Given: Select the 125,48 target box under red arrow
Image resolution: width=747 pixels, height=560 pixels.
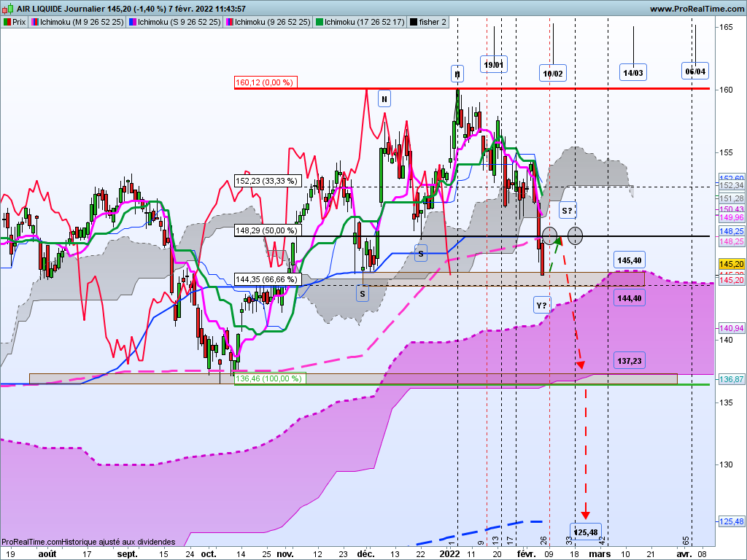Looking at the screenshot, I should pos(586,532).
